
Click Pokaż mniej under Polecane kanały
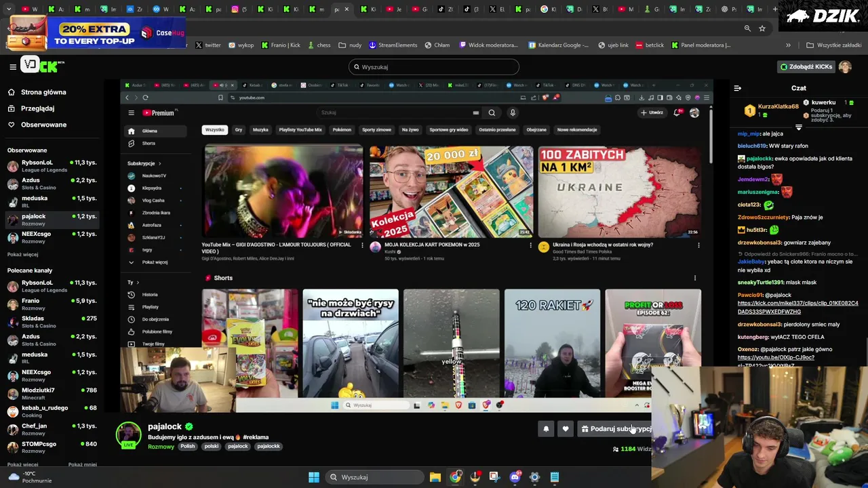point(82,464)
